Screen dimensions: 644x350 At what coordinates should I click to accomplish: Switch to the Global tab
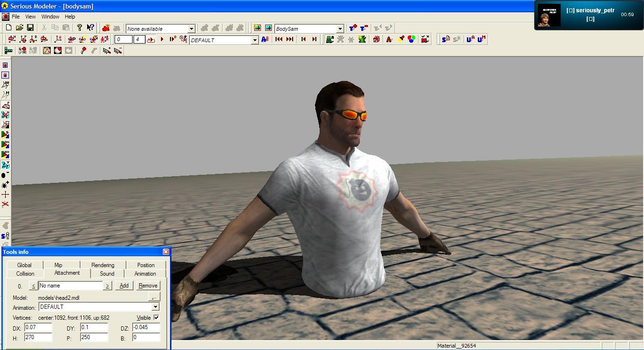[25, 265]
